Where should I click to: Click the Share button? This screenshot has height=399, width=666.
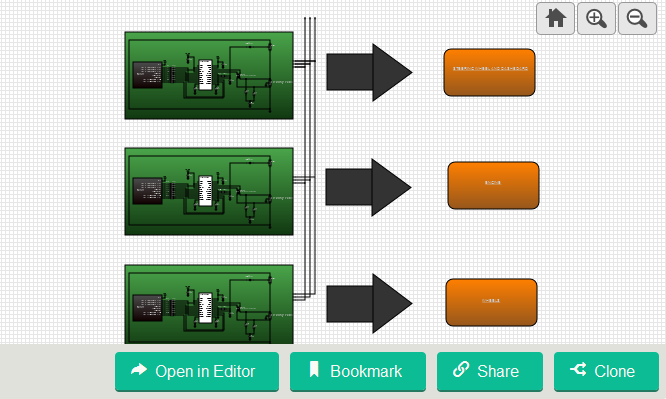(x=490, y=371)
